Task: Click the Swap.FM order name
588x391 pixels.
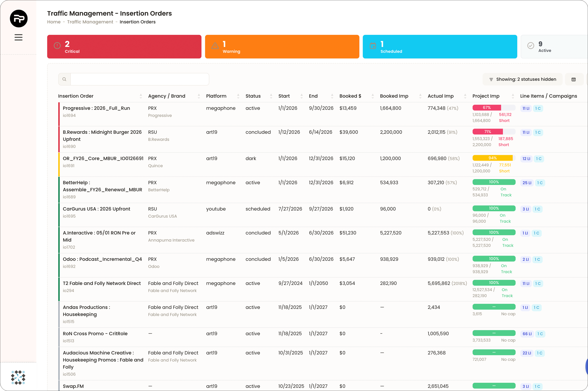Action: [73, 386]
